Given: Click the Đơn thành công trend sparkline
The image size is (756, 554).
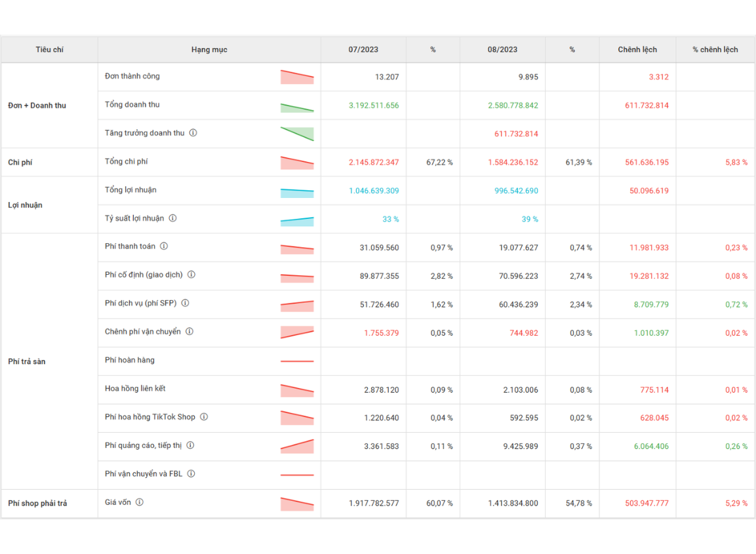Looking at the screenshot, I should 297,77.
